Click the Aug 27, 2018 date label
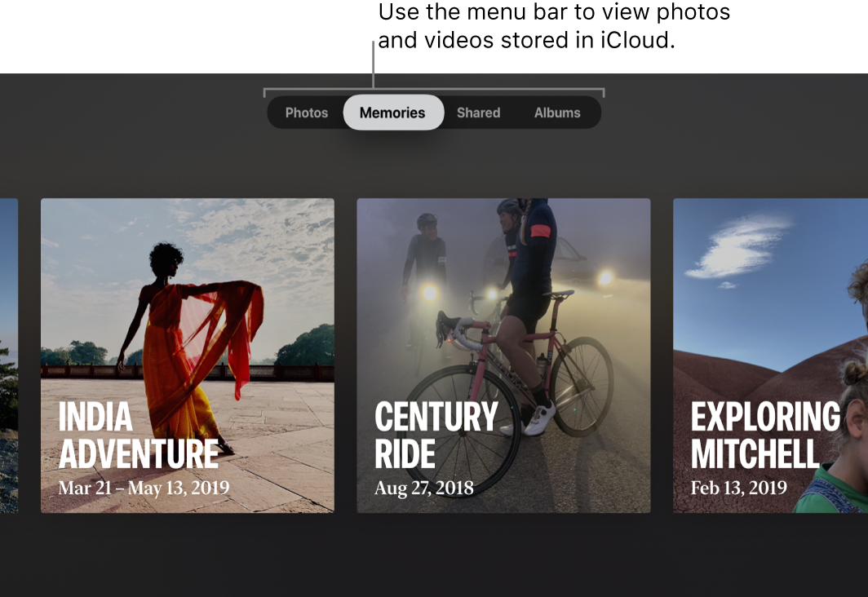The image size is (868, 597). [x=423, y=489]
